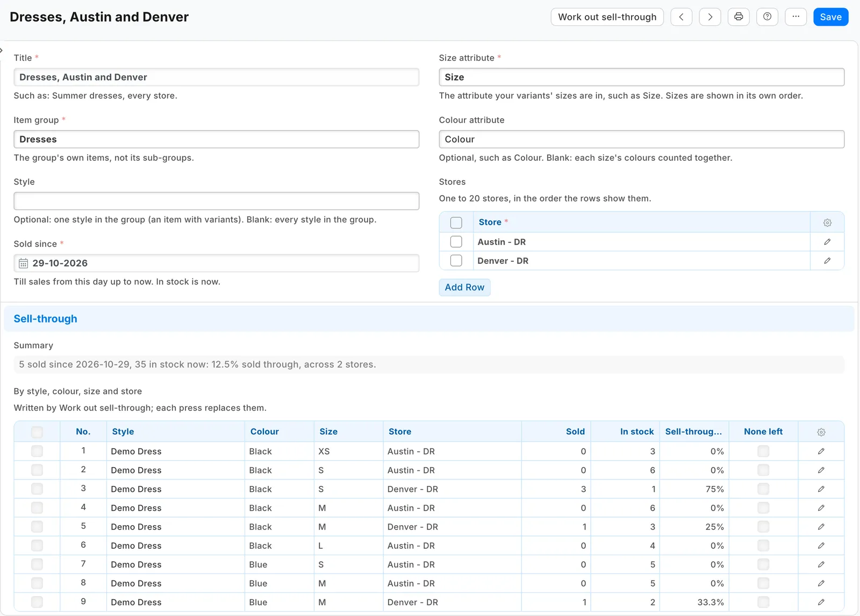860x616 pixels.
Task: Tick the Denver - DR store checkbox
Action: pyautogui.click(x=456, y=261)
